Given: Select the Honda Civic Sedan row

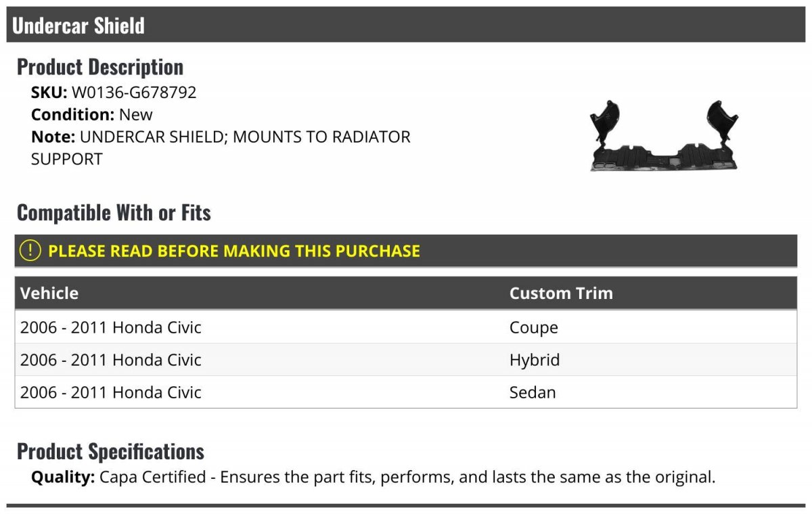Looking at the screenshot, I should 406,392.
